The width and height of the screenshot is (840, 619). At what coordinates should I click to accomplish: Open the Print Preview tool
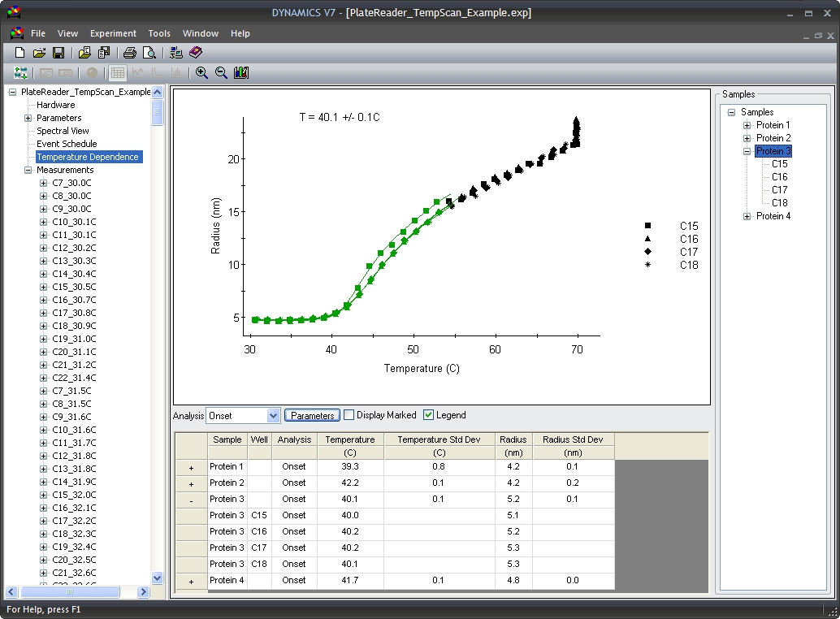pyautogui.click(x=149, y=52)
